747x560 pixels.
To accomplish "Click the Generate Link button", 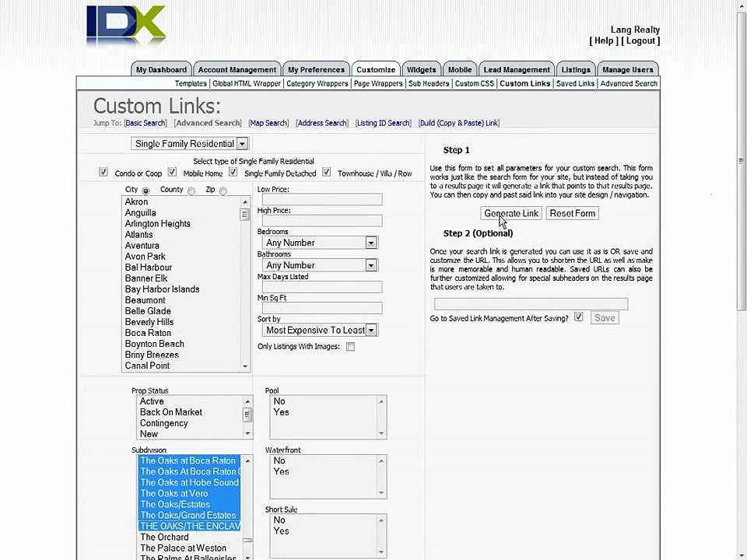I will (511, 213).
